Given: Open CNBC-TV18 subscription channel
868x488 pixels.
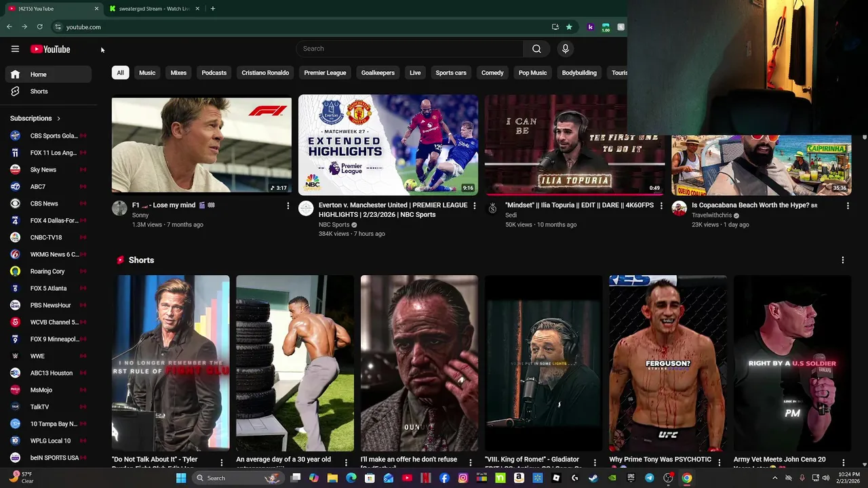Looking at the screenshot, I should coord(48,237).
